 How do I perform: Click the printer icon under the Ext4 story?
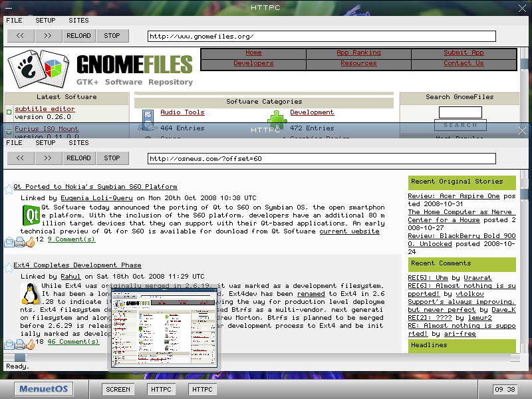[x=20, y=344]
